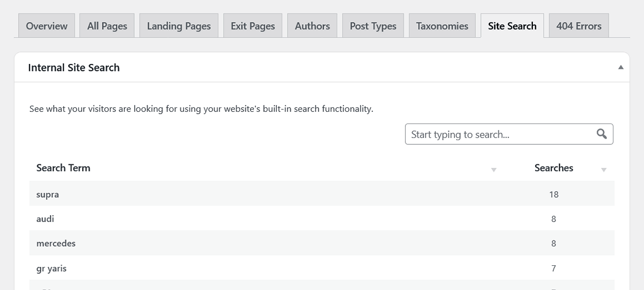Screen dimensions: 644x290
Task: Sort by Searches column arrow
Action: pos(604,170)
